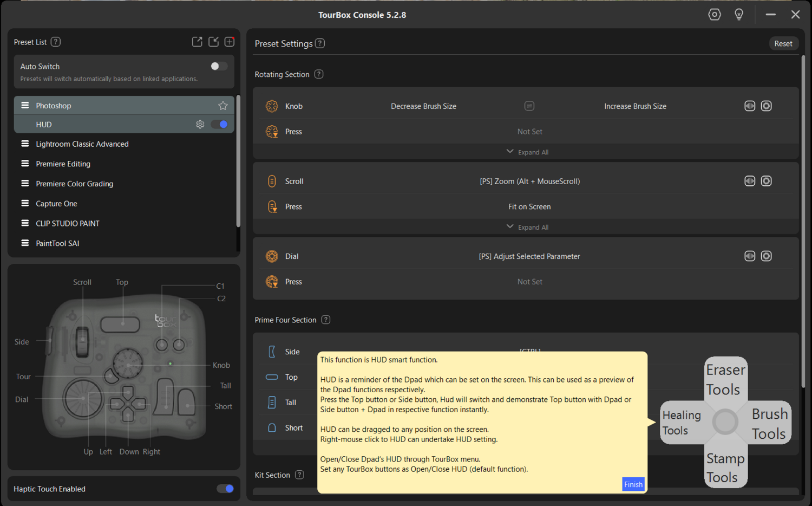Click the lightbulb tips icon
The image size is (812, 506).
(739, 15)
